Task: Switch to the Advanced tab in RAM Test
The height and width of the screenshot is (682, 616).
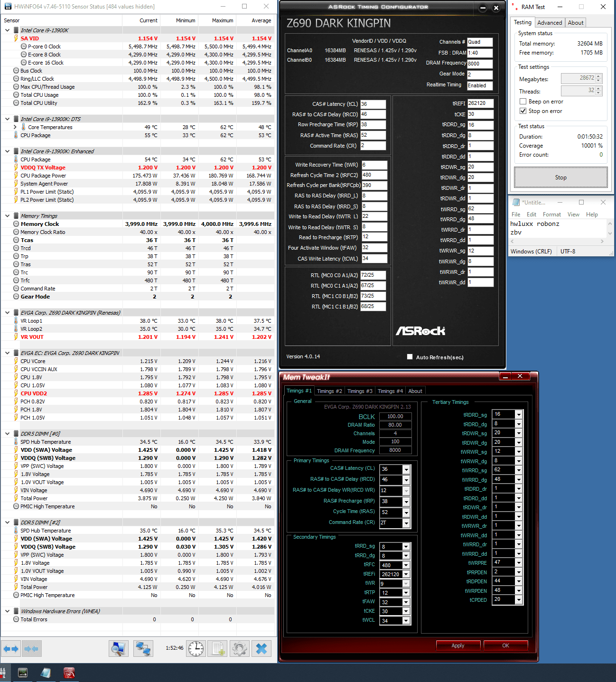Action: pos(550,23)
